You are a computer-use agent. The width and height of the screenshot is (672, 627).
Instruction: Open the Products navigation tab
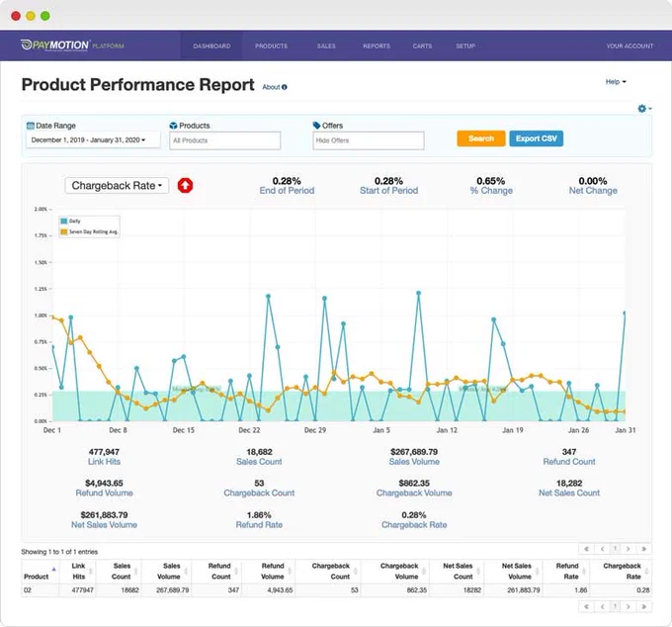(x=272, y=45)
